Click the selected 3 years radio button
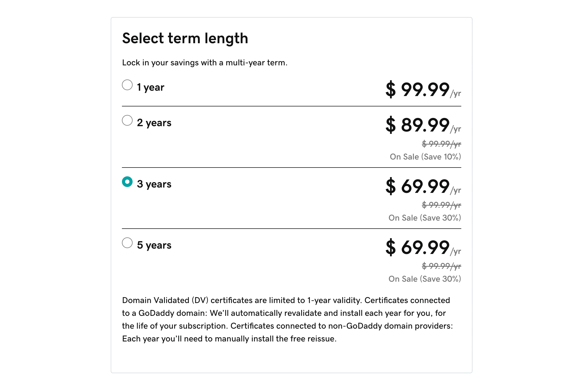 click(127, 182)
